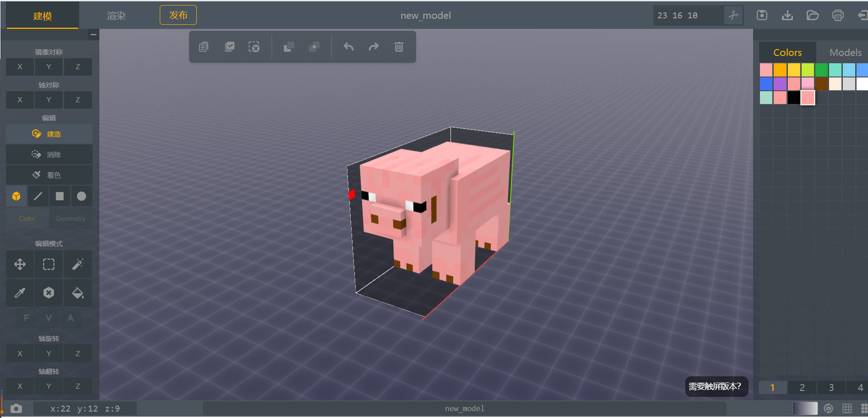Switch to palette page 3
Viewport: 868px width, 418px height.
[x=831, y=388]
